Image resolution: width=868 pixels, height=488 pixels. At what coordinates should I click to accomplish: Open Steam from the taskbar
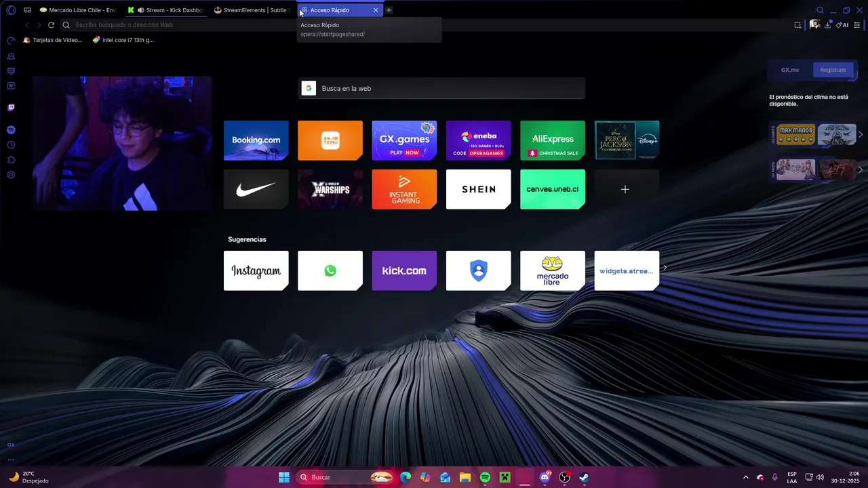[584, 477]
